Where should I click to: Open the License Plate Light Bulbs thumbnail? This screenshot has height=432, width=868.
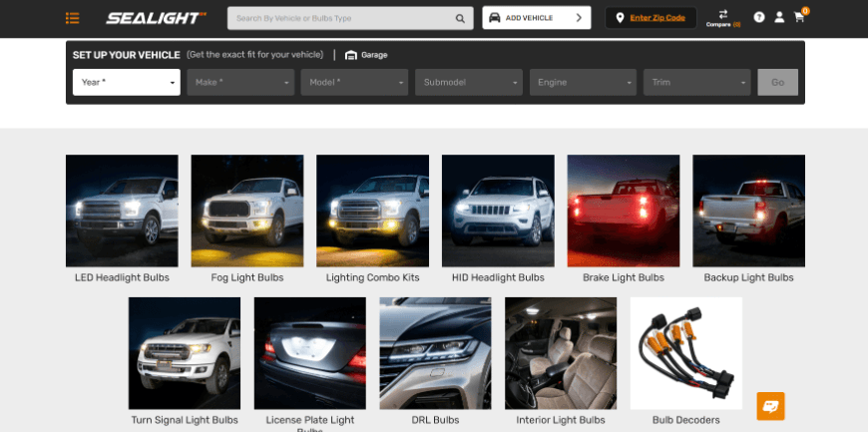[310, 353]
